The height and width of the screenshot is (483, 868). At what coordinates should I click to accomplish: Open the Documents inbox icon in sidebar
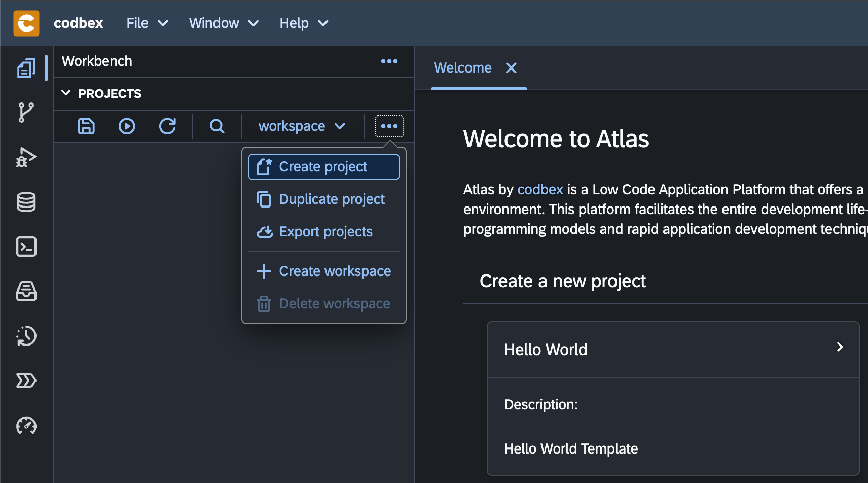(x=26, y=291)
